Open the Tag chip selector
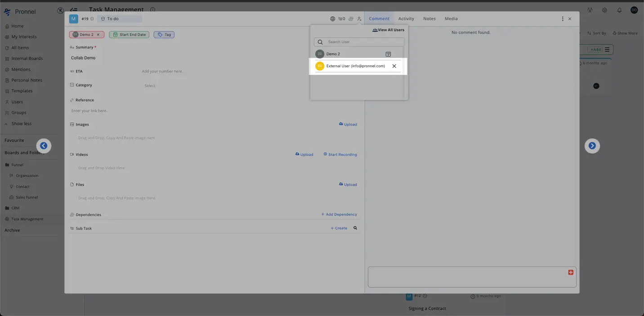This screenshot has height=316, width=644. coord(164,35)
